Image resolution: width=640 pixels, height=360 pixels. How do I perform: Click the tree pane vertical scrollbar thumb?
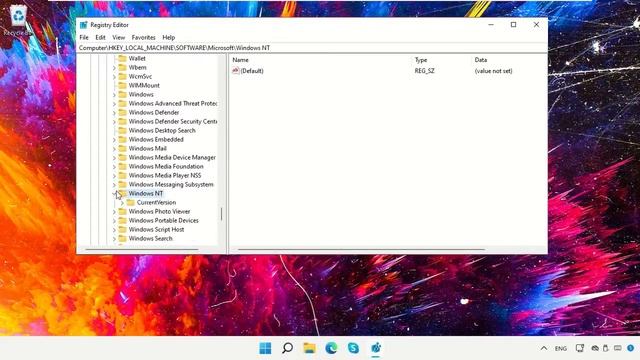point(222,214)
